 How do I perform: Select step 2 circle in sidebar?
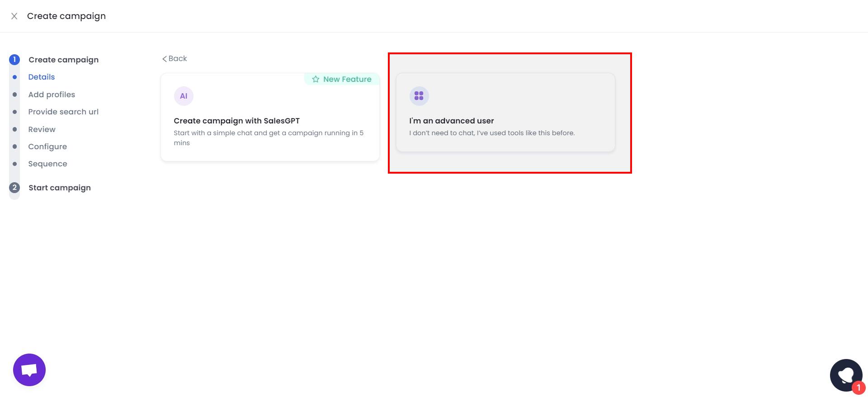(14, 188)
